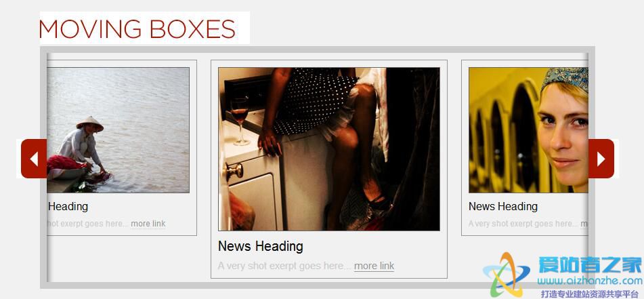The image size is (644, 299).
Task: Open the woman washing in river photo
Action: pos(119,130)
